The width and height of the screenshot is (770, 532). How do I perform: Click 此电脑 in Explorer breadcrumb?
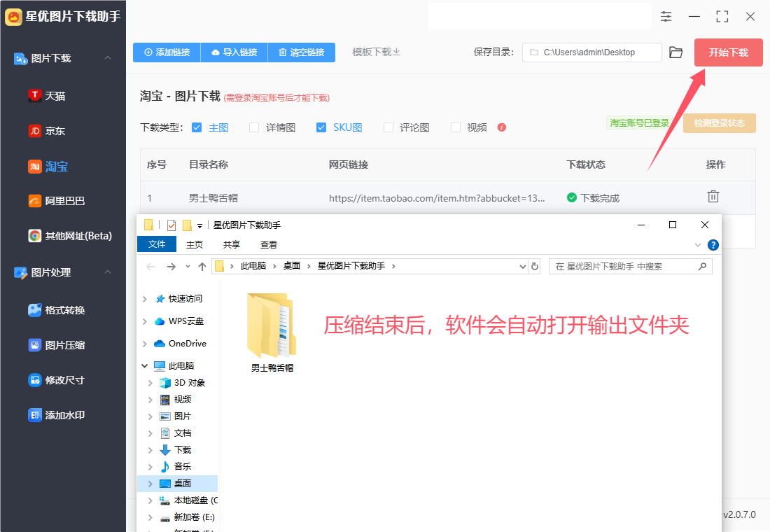[x=253, y=266]
